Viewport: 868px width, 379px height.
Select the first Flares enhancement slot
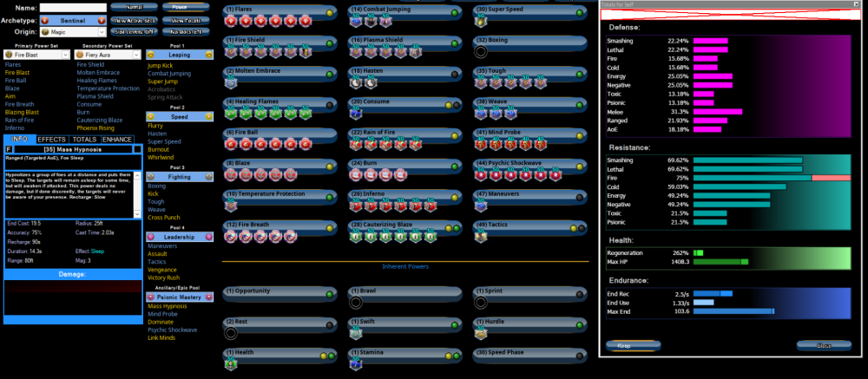(x=231, y=21)
